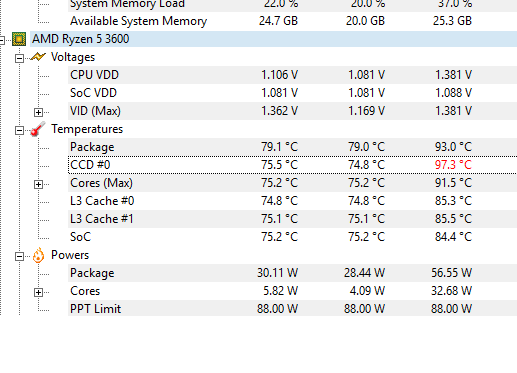Select the L3 Cache #1 row
Viewport: 517px width, 373px height.
point(292,219)
